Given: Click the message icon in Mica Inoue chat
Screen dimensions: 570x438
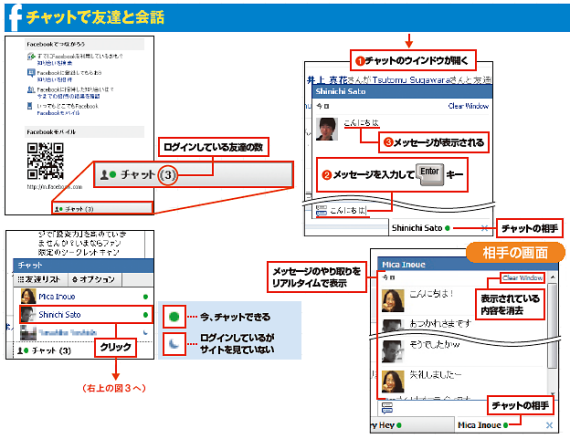Looking at the screenshot, I should [x=387, y=408].
